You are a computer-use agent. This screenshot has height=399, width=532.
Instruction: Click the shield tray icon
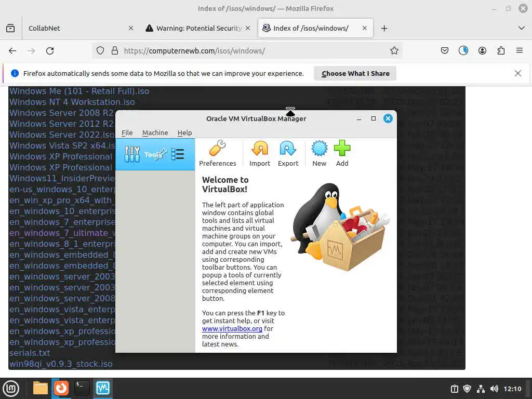coord(467,389)
